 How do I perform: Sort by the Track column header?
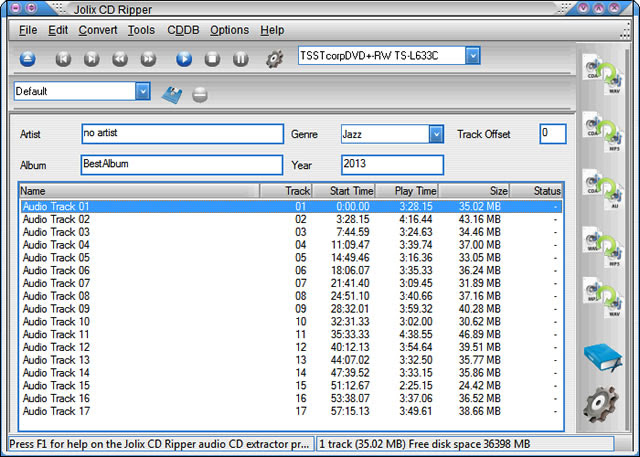[x=286, y=191]
